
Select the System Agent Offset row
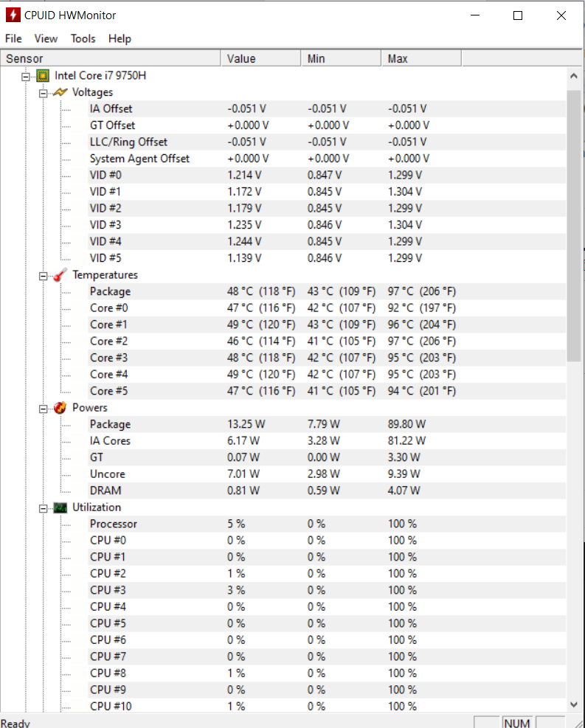327,159
